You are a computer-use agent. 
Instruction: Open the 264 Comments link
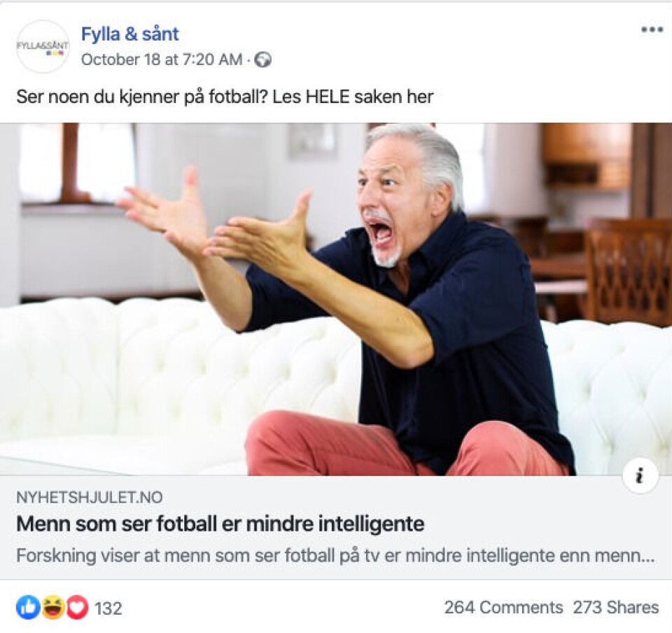503,607
